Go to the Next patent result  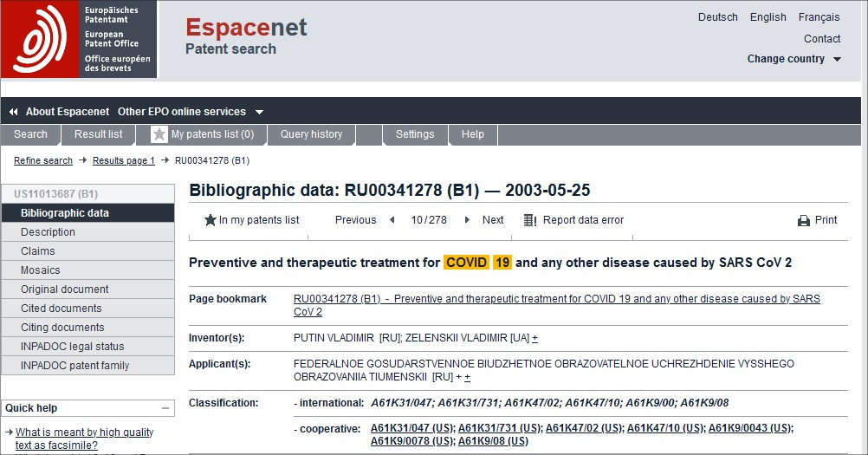[x=493, y=220]
